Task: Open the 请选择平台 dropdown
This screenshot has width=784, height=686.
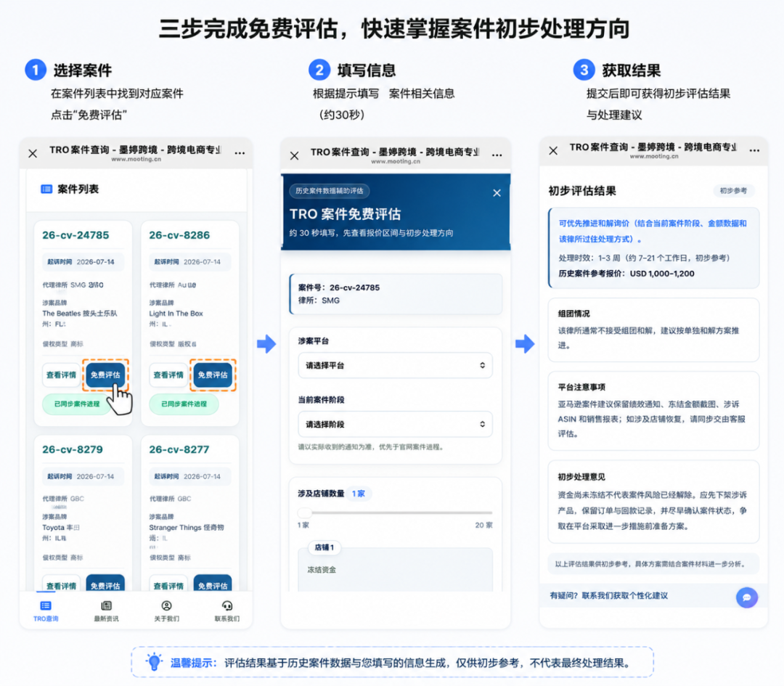Action: coord(395,365)
